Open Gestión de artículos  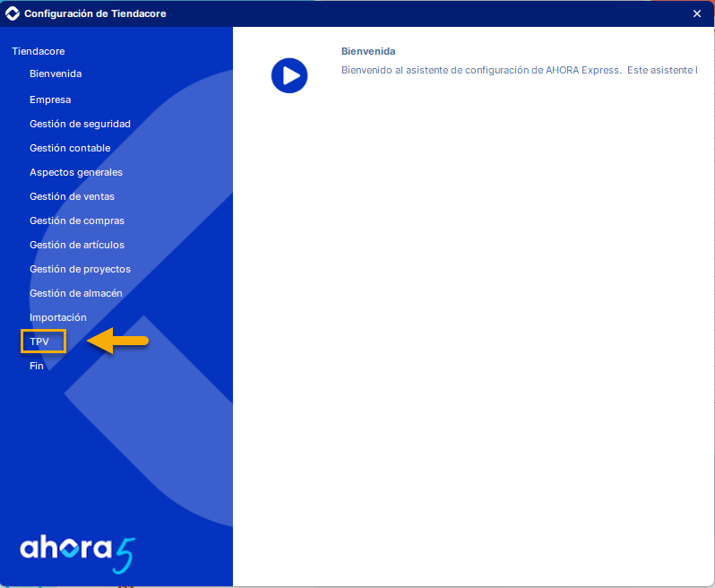pyautogui.click(x=77, y=245)
